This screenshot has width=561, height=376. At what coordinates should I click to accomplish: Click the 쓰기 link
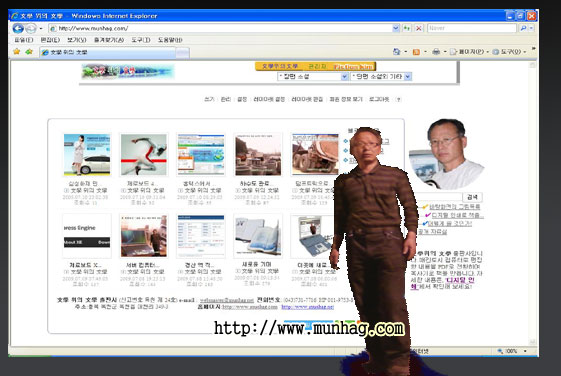(x=209, y=99)
